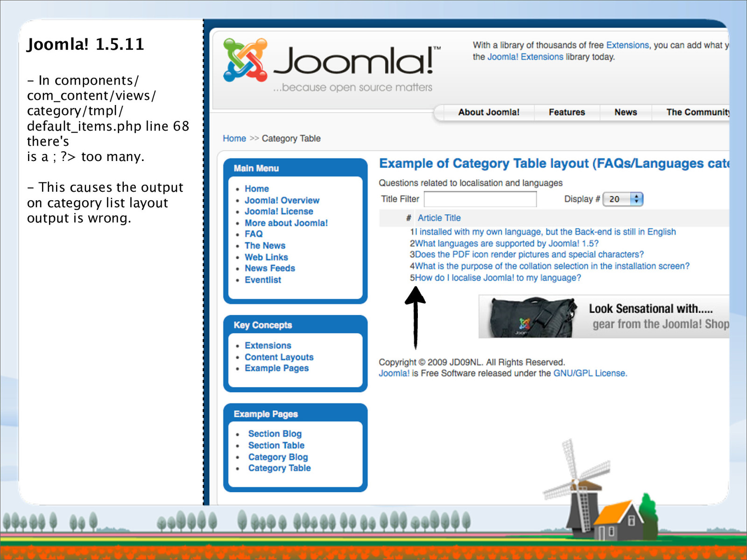Select More about Joomla! menu item

click(x=286, y=223)
